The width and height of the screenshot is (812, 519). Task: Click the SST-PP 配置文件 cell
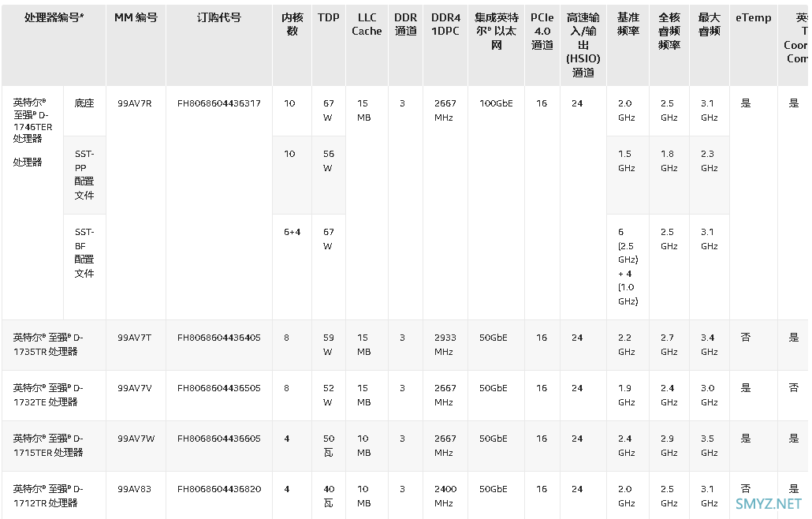click(84, 174)
